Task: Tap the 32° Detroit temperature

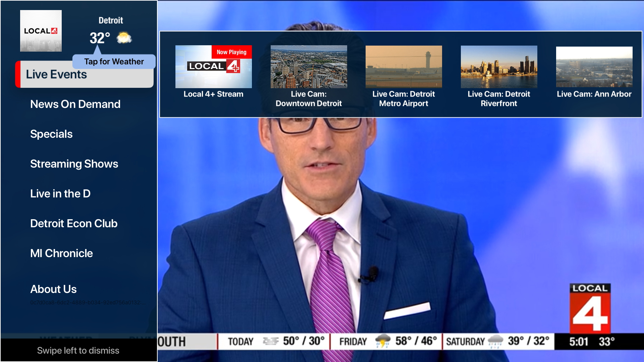Action: (100, 38)
